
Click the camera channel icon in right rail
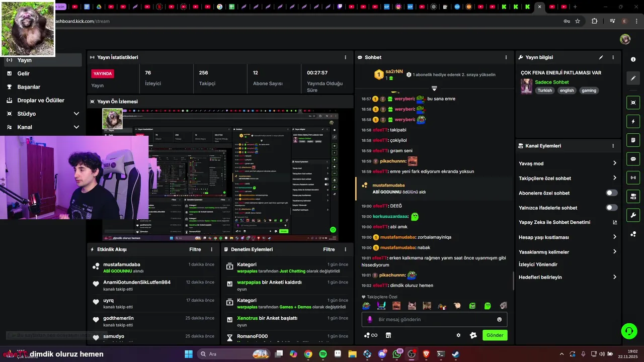pos(633,196)
